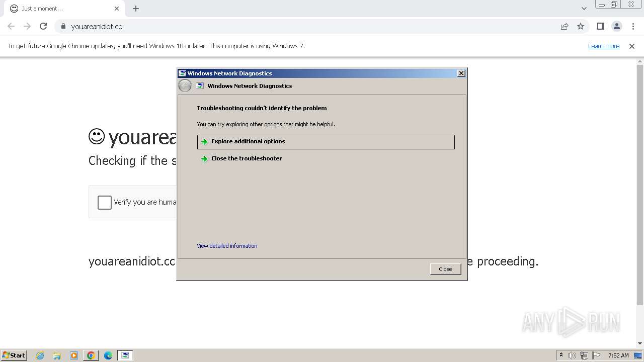
Task: Open Microsoft Edge from taskbar
Action: pos(108,355)
